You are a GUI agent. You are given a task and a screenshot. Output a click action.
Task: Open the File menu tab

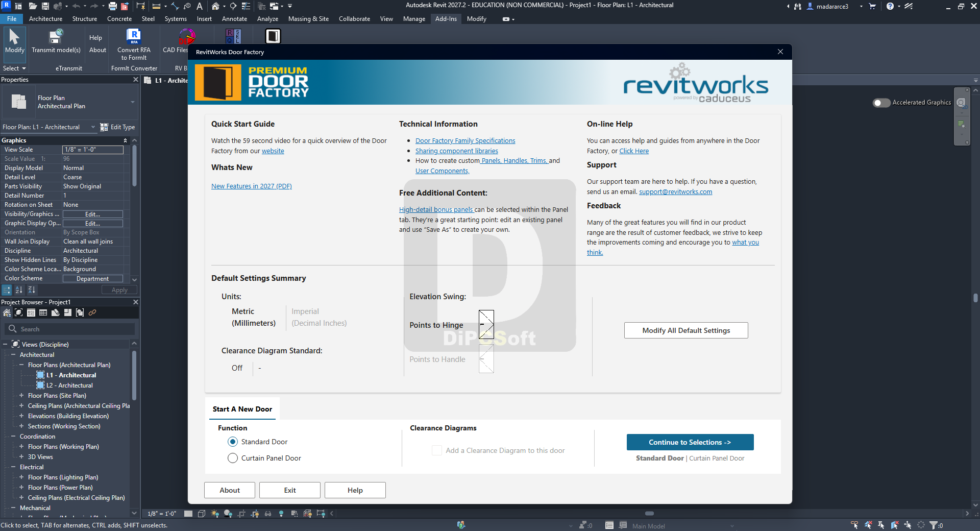tap(12, 19)
